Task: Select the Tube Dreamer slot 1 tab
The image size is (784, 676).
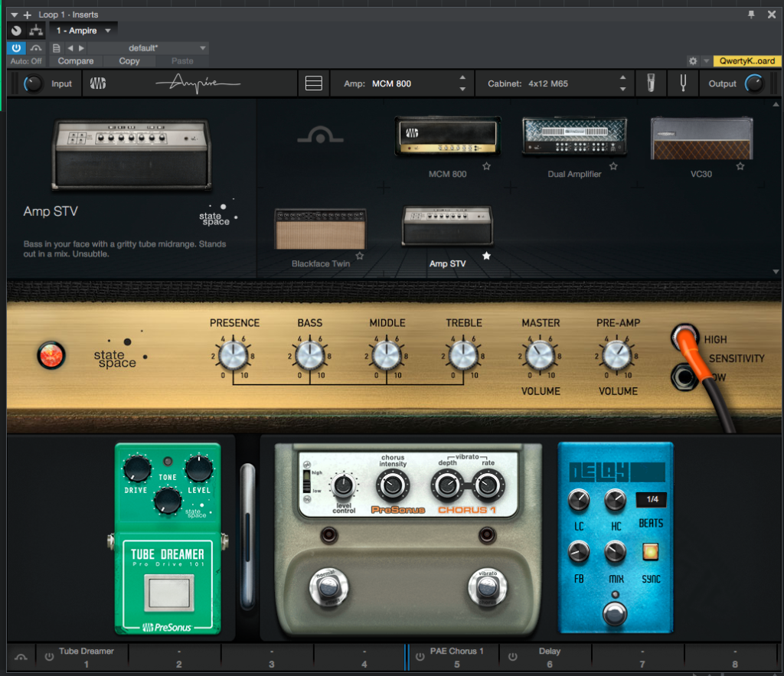Action: (x=83, y=657)
